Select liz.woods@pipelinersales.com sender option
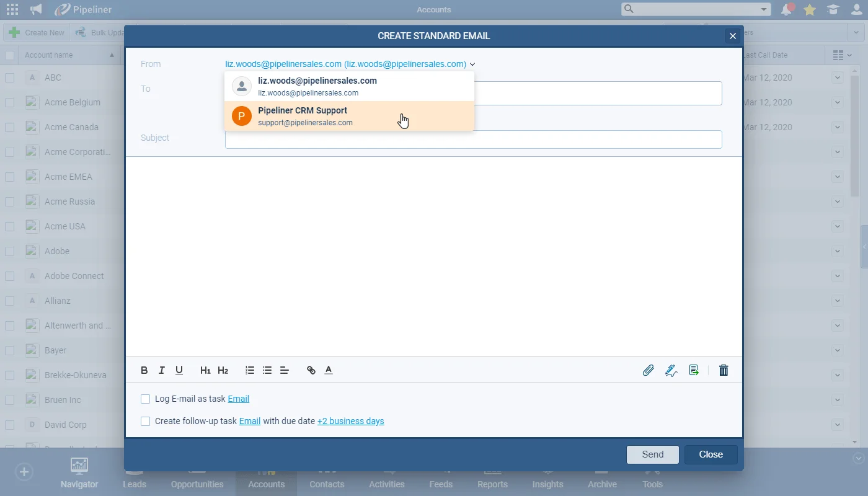The width and height of the screenshot is (868, 496). (350, 86)
